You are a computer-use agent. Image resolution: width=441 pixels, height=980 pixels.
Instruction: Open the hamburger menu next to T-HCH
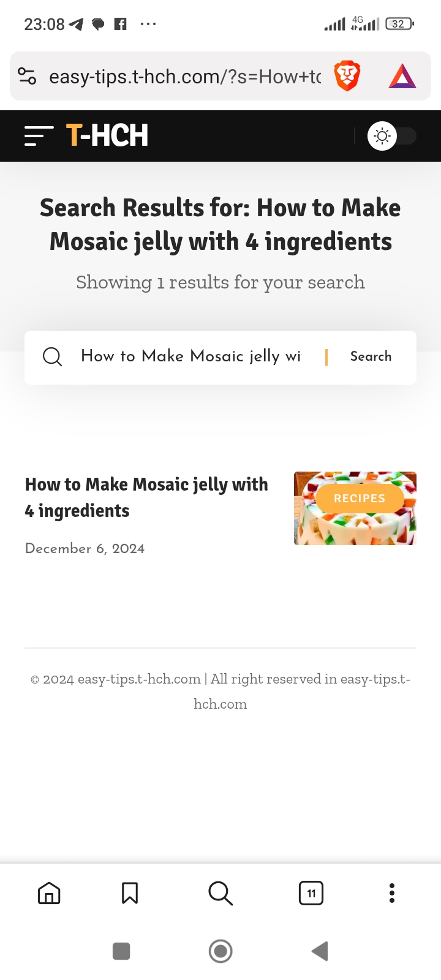point(39,136)
